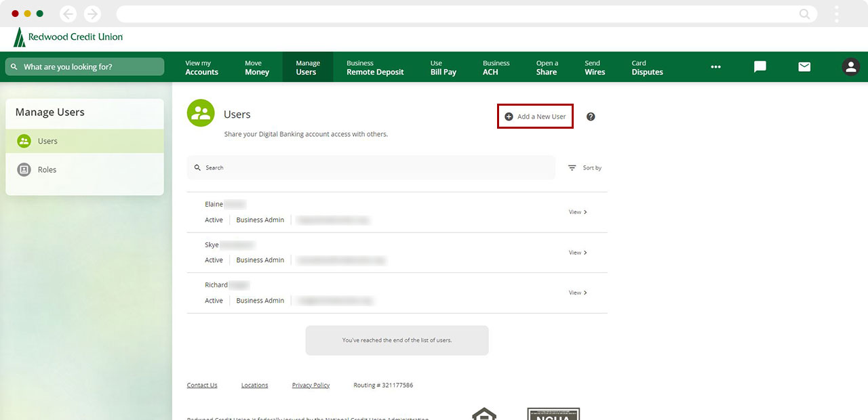Click the browser address bar search icon

click(804, 14)
